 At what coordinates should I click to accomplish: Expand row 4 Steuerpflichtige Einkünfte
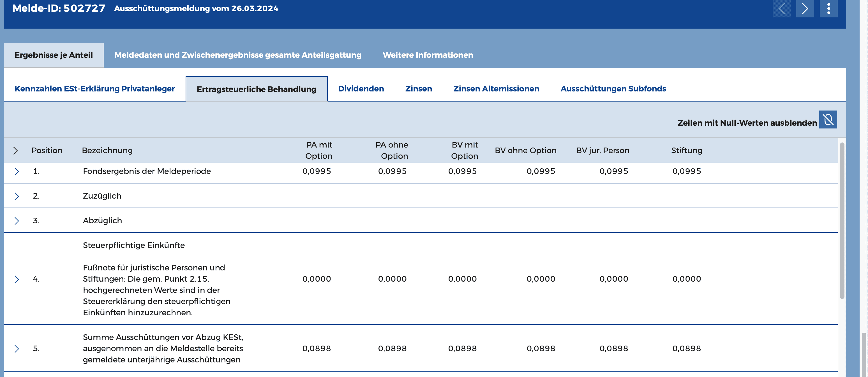point(17,279)
